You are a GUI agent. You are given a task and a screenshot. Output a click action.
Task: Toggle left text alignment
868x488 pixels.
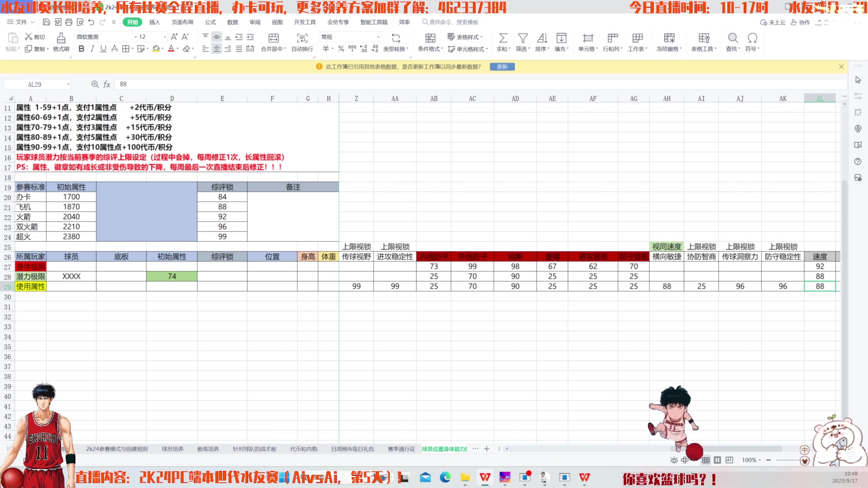[x=205, y=49]
